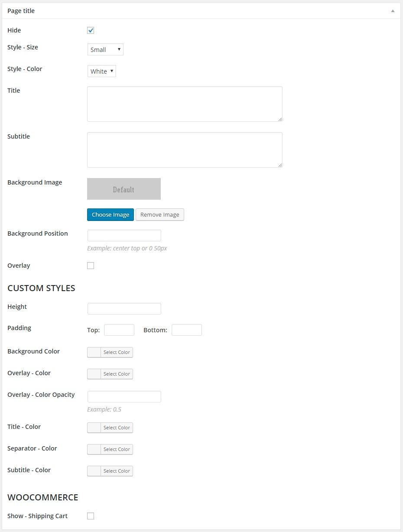The image size is (403, 532).
Task: Click the Overlay - Color Opacity field
Action: tap(124, 396)
